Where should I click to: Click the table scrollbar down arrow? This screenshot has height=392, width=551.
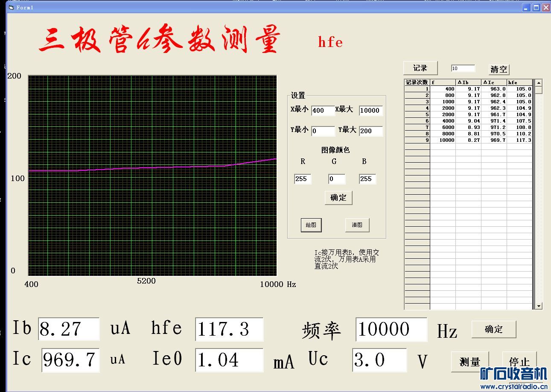539,306
